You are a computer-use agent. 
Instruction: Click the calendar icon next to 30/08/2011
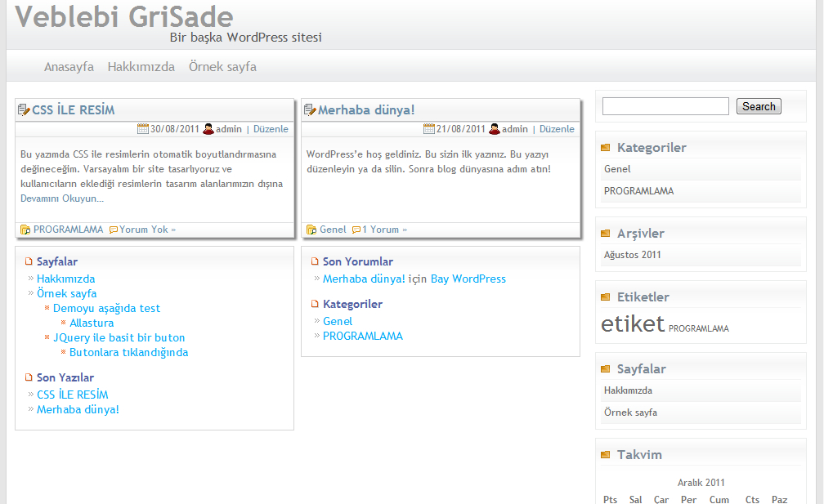(x=143, y=128)
